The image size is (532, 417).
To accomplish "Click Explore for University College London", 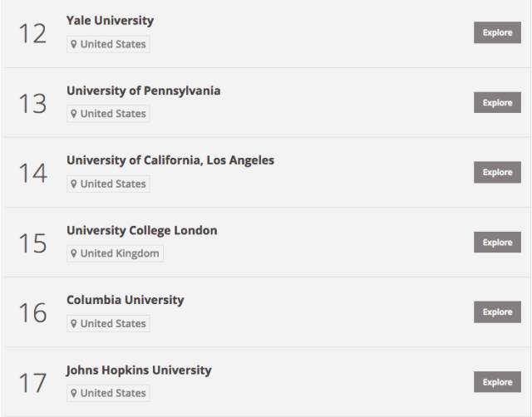I will tap(497, 242).
